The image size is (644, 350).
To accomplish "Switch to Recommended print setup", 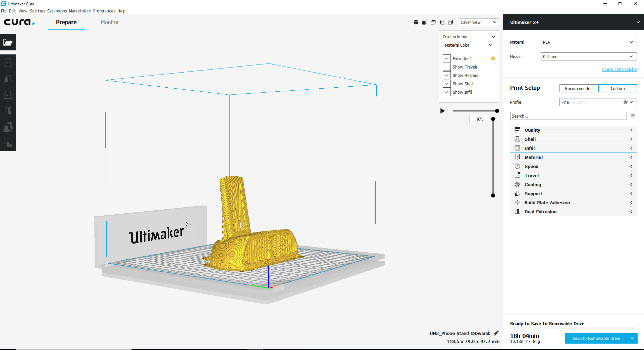I will tap(579, 88).
